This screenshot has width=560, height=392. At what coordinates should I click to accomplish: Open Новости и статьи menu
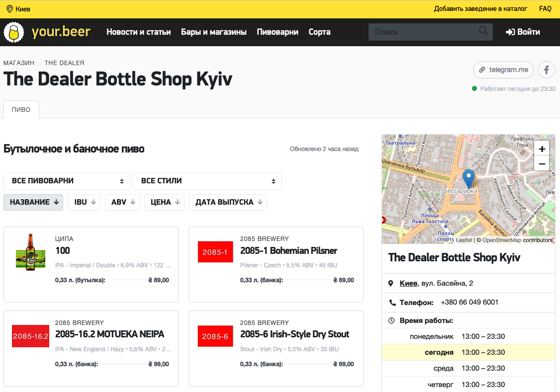click(x=139, y=32)
